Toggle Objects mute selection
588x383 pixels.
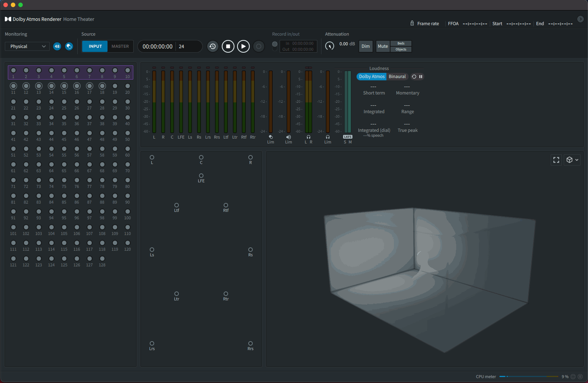pyautogui.click(x=401, y=49)
